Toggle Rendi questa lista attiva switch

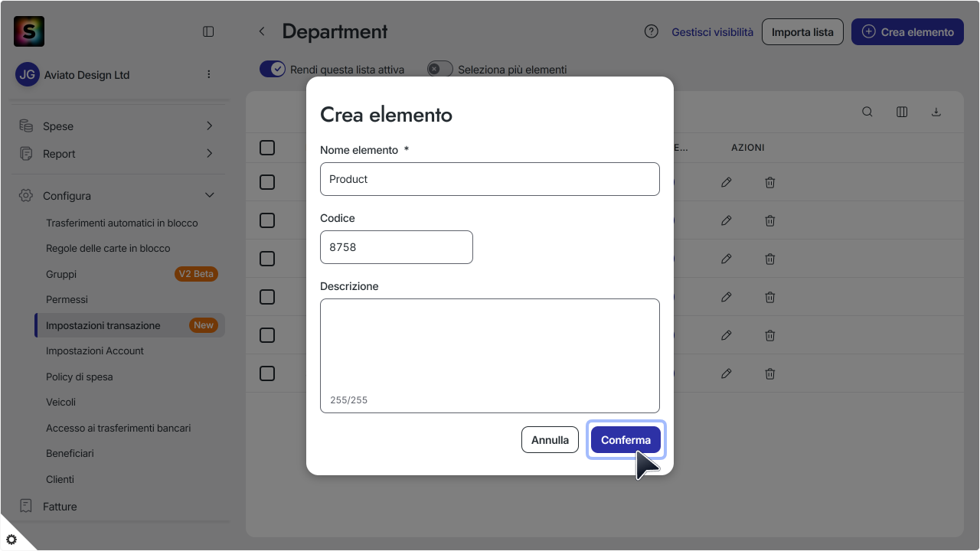click(273, 69)
